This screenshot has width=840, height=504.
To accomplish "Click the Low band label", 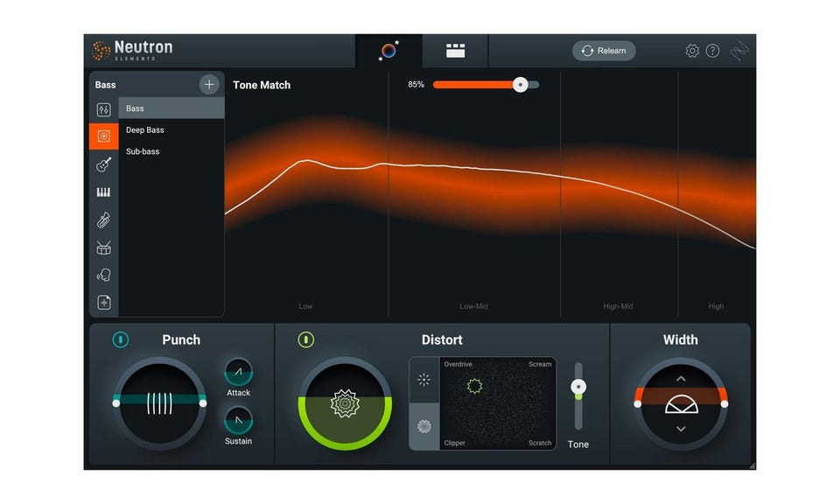I will (x=305, y=306).
